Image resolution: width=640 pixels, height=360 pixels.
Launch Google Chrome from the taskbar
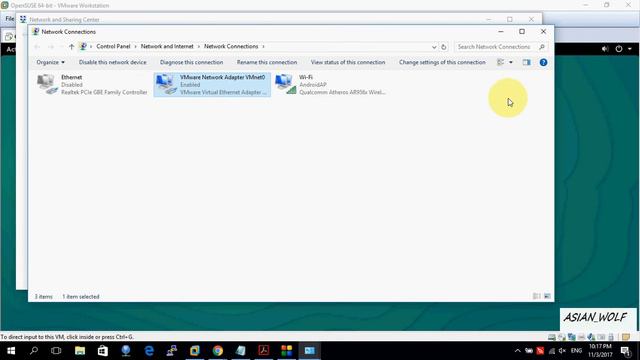(218, 351)
